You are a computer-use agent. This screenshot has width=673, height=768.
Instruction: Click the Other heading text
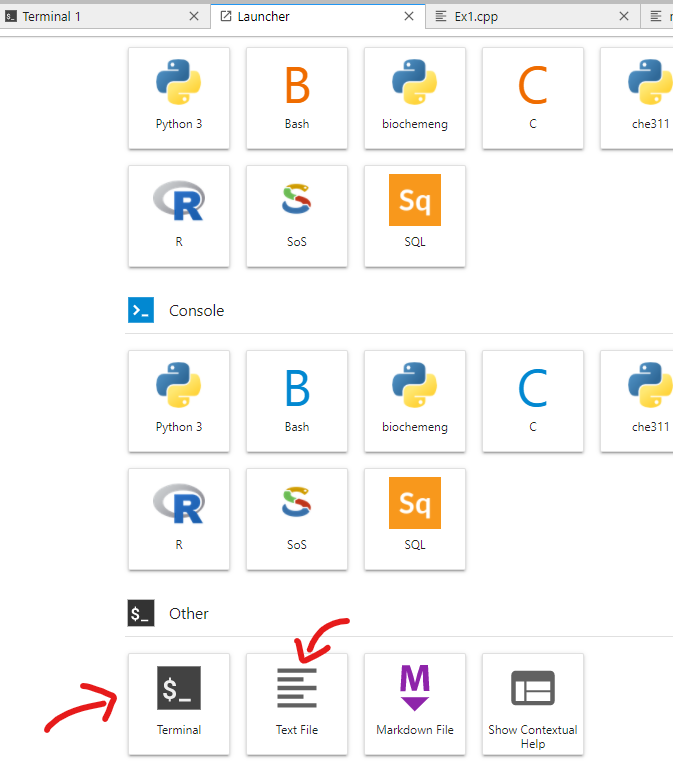[x=189, y=614]
